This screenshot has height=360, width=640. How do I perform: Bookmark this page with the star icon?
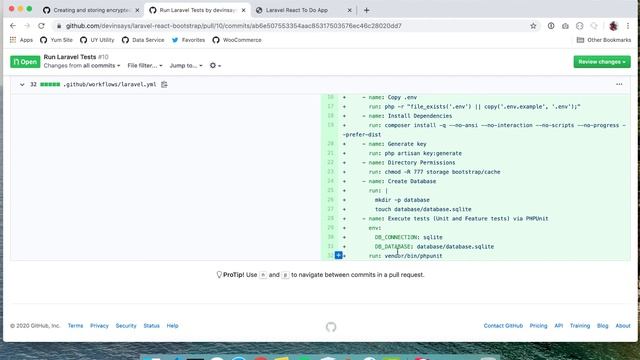click(533, 26)
